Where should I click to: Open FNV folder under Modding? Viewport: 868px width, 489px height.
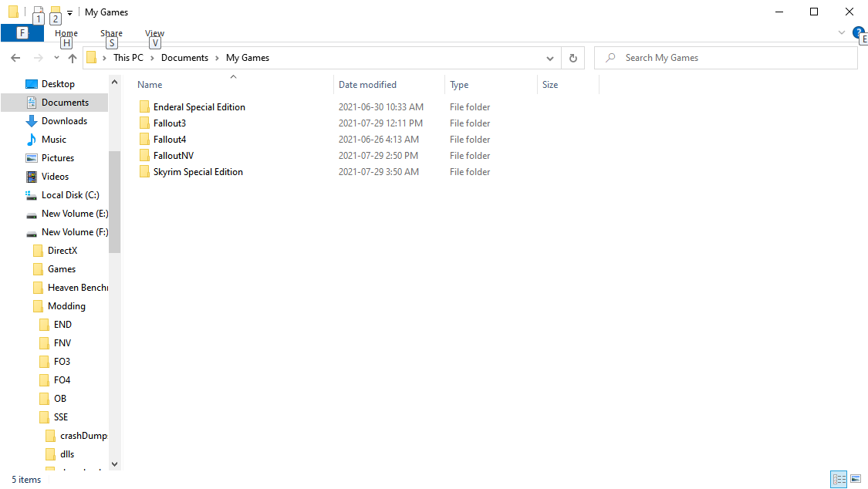coord(62,343)
